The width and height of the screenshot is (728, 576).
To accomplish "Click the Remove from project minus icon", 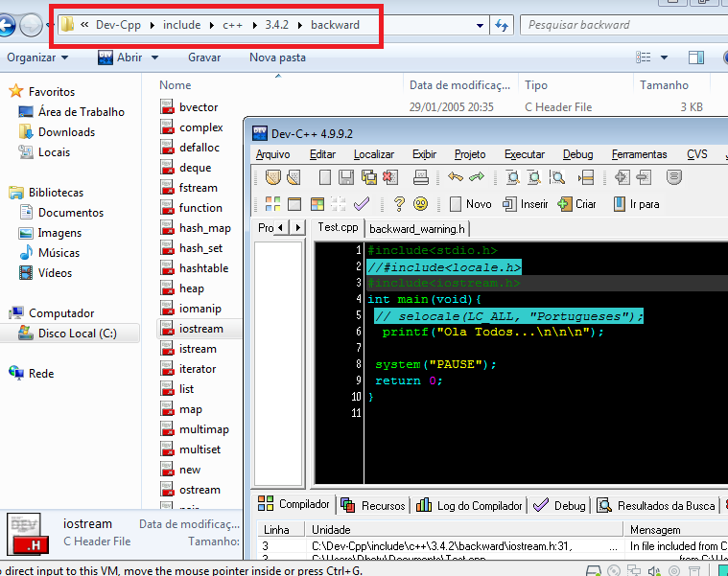I will click(x=644, y=177).
